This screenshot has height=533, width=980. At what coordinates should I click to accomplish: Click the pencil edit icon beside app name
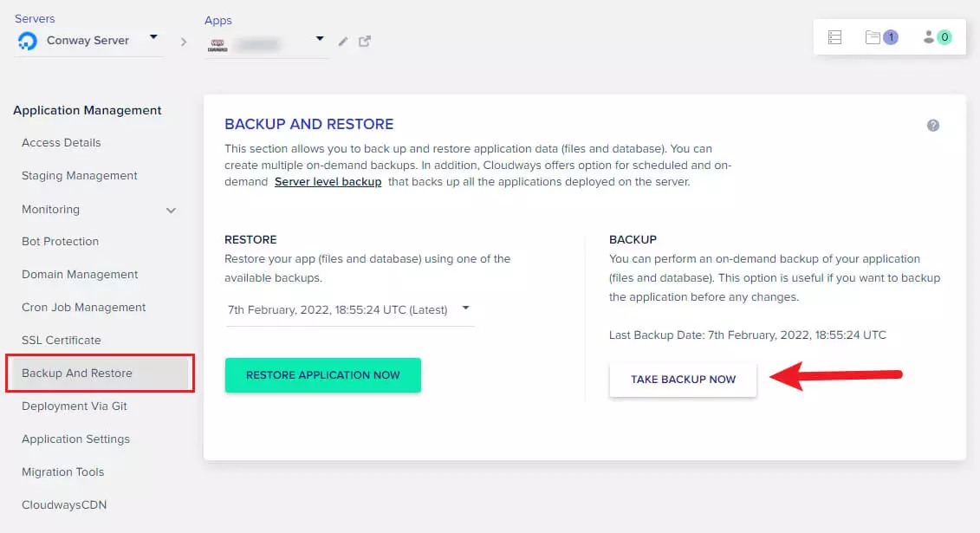pyautogui.click(x=342, y=42)
